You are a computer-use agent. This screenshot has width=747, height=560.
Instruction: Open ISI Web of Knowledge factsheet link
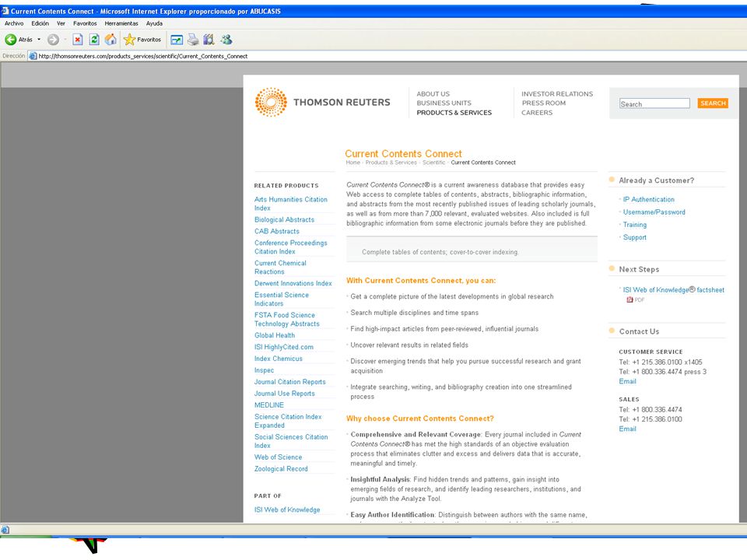(674, 290)
